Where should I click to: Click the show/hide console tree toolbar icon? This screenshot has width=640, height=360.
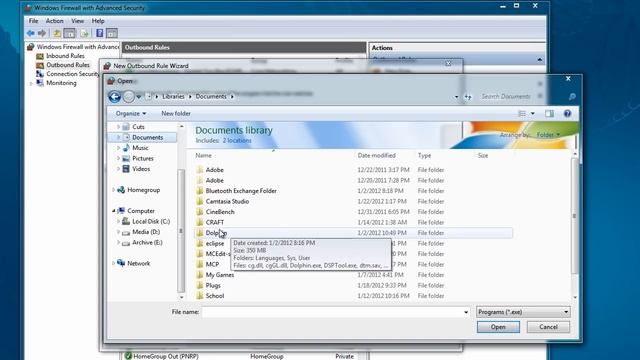point(70,33)
